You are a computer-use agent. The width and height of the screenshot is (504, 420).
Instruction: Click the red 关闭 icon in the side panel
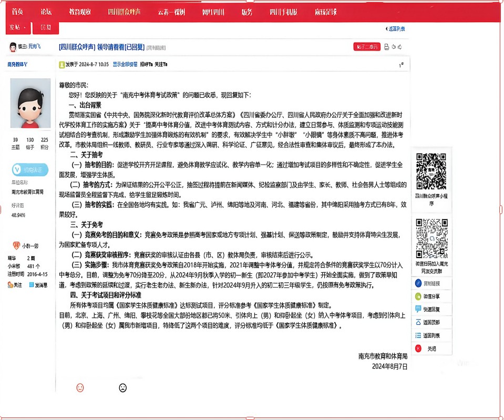click(x=418, y=348)
